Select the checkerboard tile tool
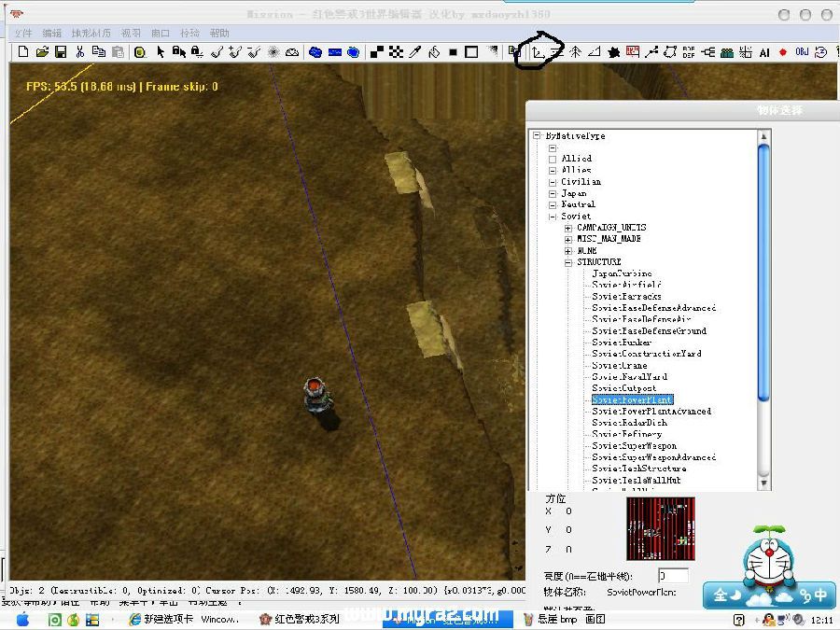840x630 pixels. click(396, 52)
